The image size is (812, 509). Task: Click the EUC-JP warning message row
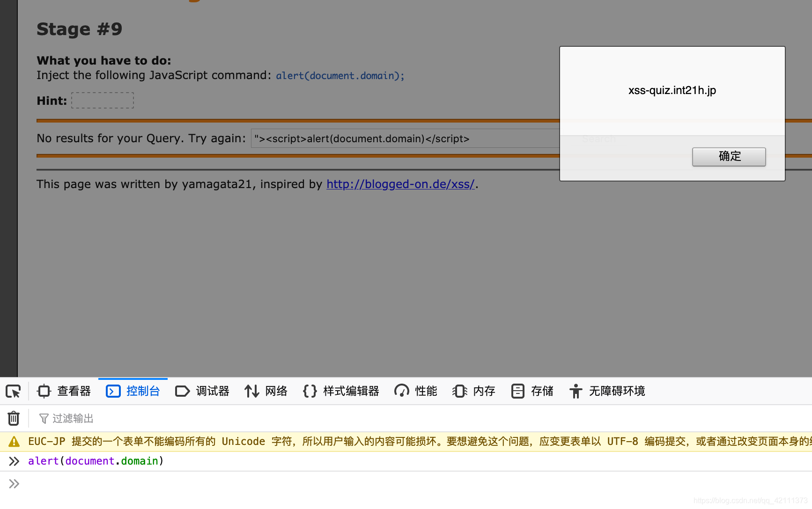tap(406, 442)
